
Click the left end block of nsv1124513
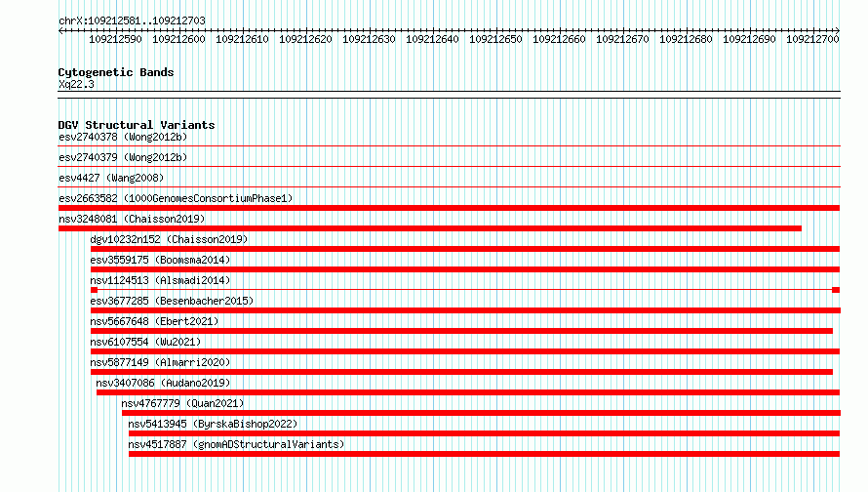[x=94, y=290]
